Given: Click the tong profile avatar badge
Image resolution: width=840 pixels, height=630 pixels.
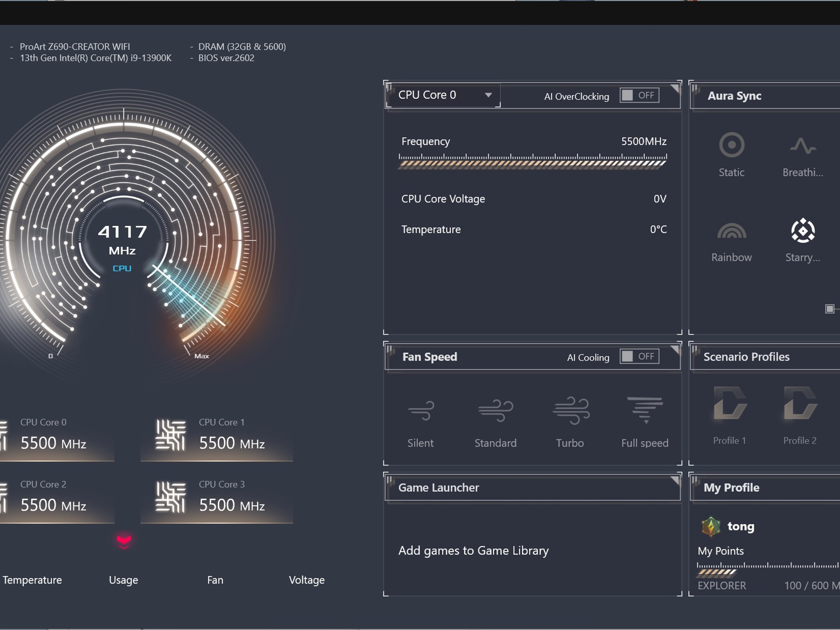Looking at the screenshot, I should point(711,527).
